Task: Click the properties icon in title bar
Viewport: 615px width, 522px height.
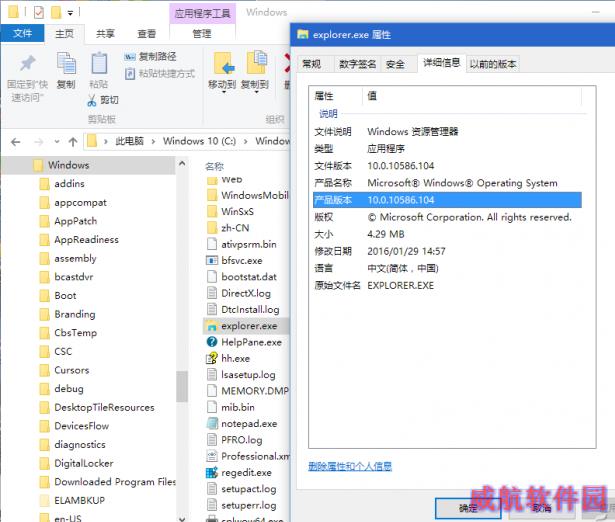Action: 38,13
